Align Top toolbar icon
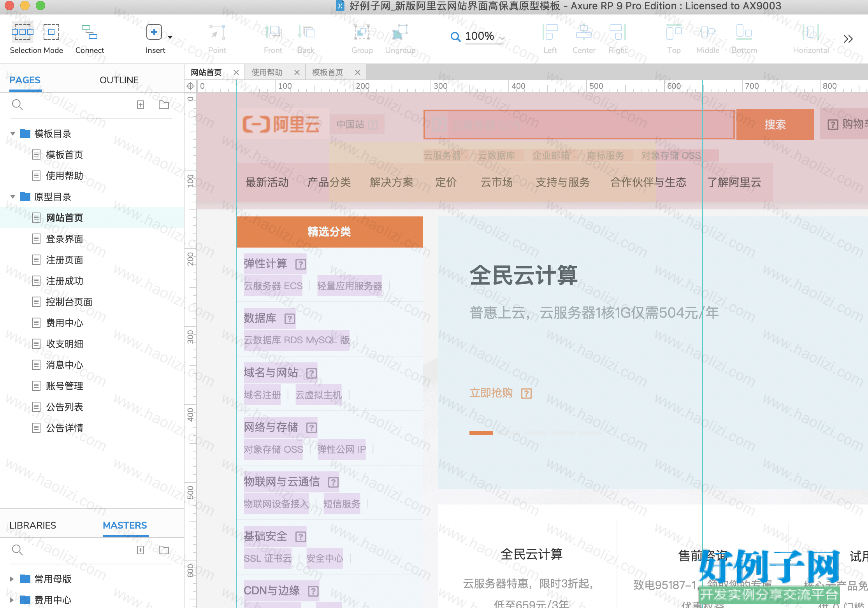The width and height of the screenshot is (868, 608). pos(674,32)
